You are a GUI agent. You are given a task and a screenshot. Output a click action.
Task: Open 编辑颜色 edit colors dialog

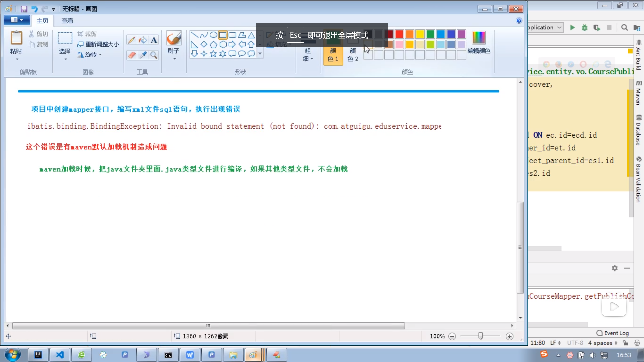[478, 42]
